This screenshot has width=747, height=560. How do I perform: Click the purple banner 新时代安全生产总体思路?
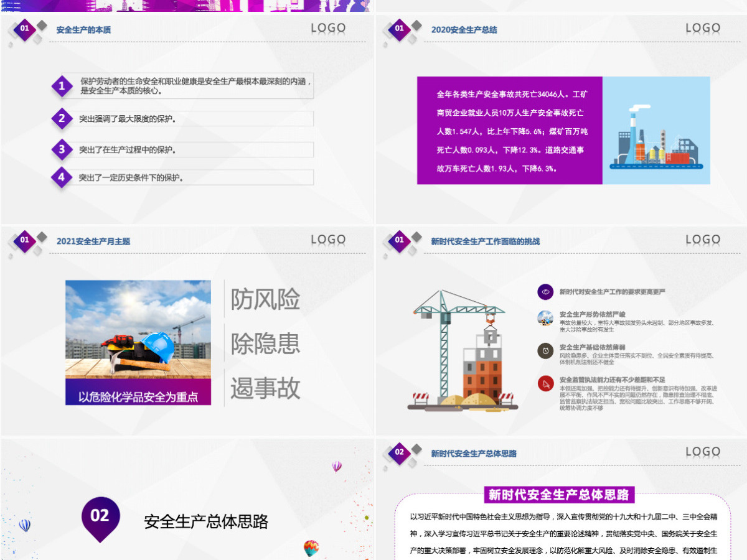pyautogui.click(x=560, y=495)
